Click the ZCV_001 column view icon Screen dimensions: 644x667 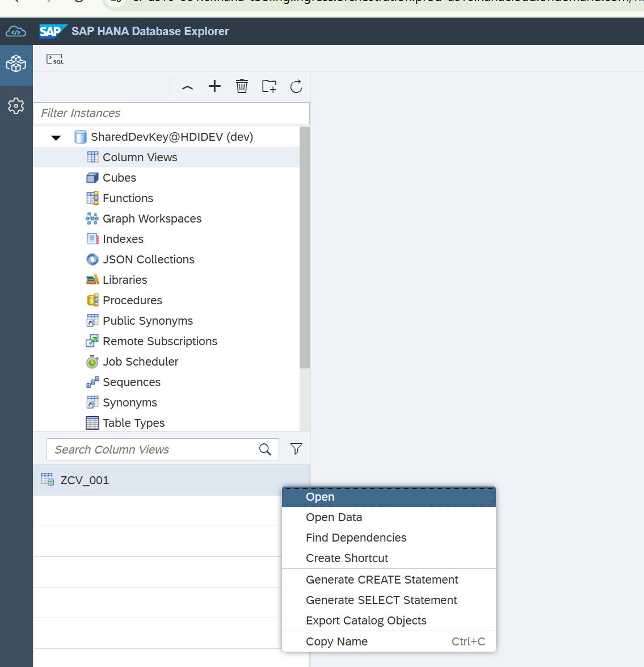pos(47,480)
